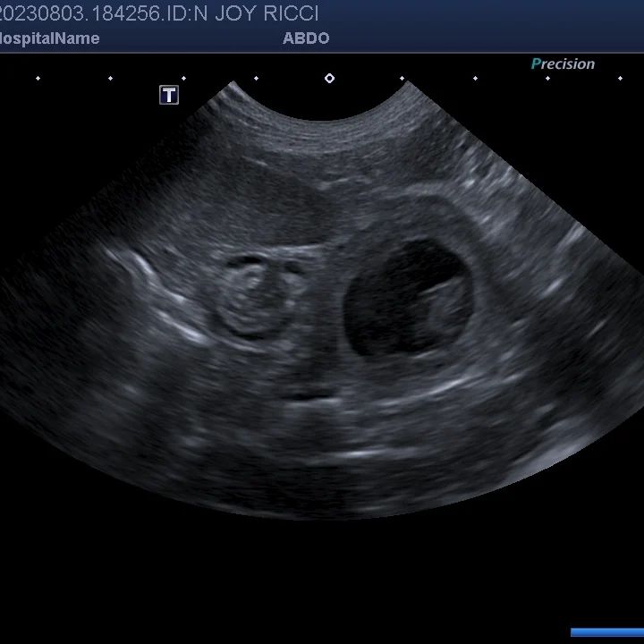This screenshot has height=644, width=644.
Task: Toggle the Precision imaging mode label
Action: (x=563, y=64)
